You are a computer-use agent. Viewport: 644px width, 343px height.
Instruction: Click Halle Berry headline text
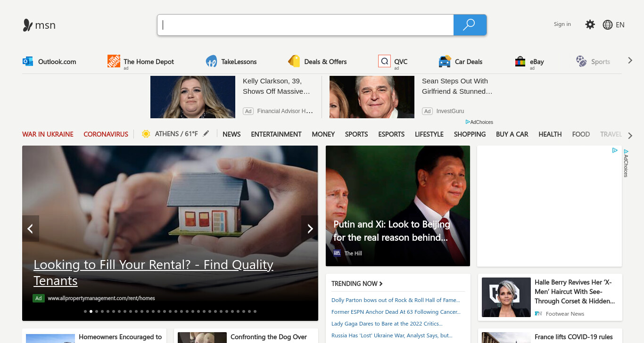point(575,292)
